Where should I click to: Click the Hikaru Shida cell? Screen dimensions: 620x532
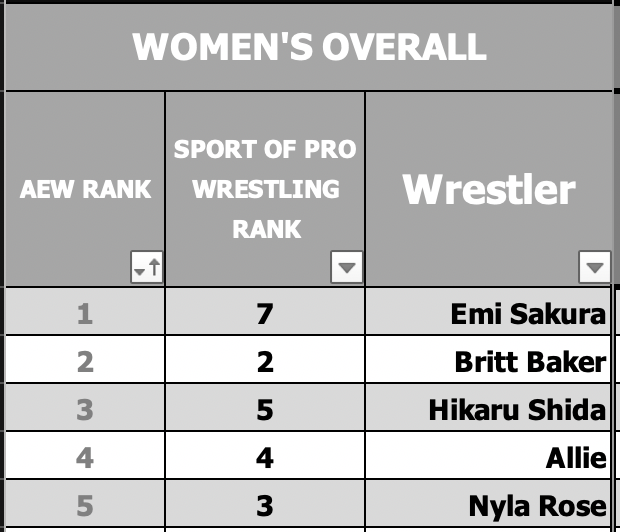pos(488,407)
